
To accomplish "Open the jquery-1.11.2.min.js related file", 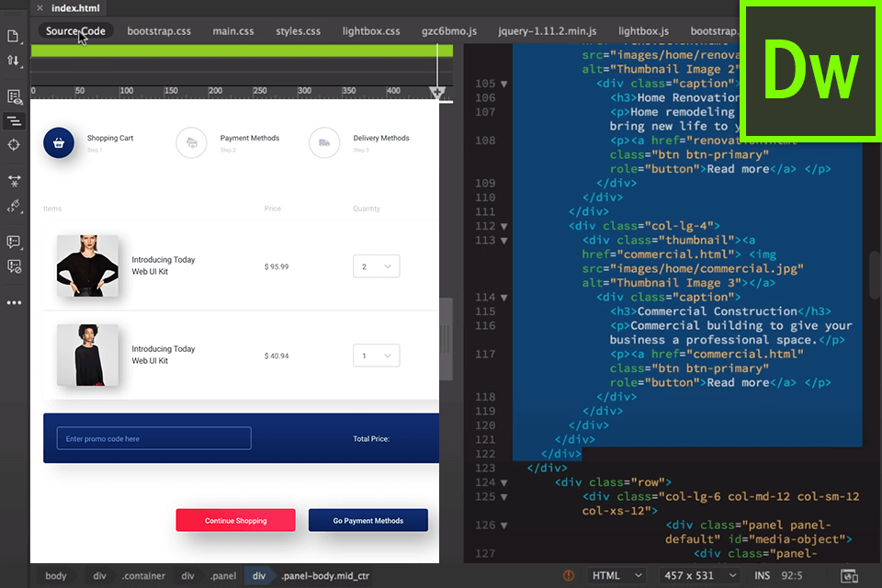I will pos(547,31).
